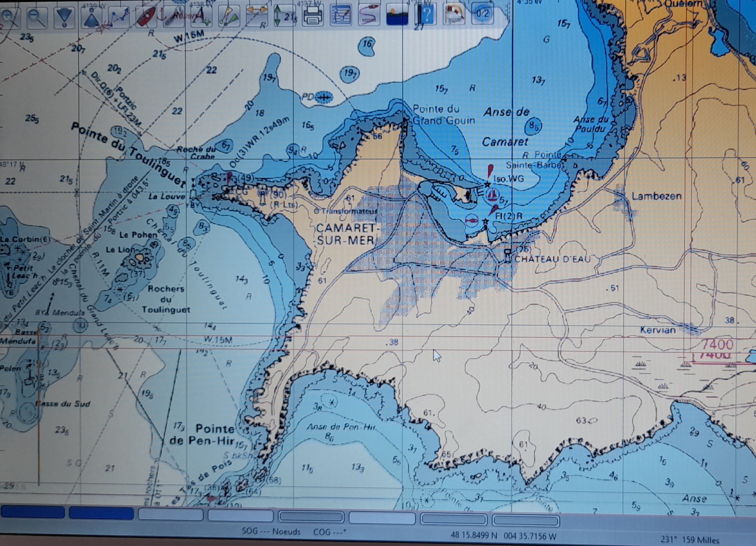
Task: Click the third light chart bar segment
Action: [171, 514]
